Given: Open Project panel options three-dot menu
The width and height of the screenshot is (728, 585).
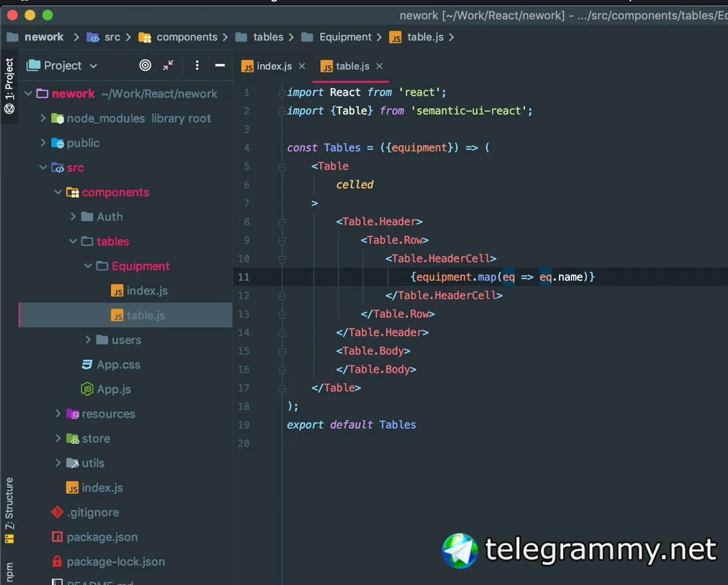Looking at the screenshot, I should click(x=197, y=65).
